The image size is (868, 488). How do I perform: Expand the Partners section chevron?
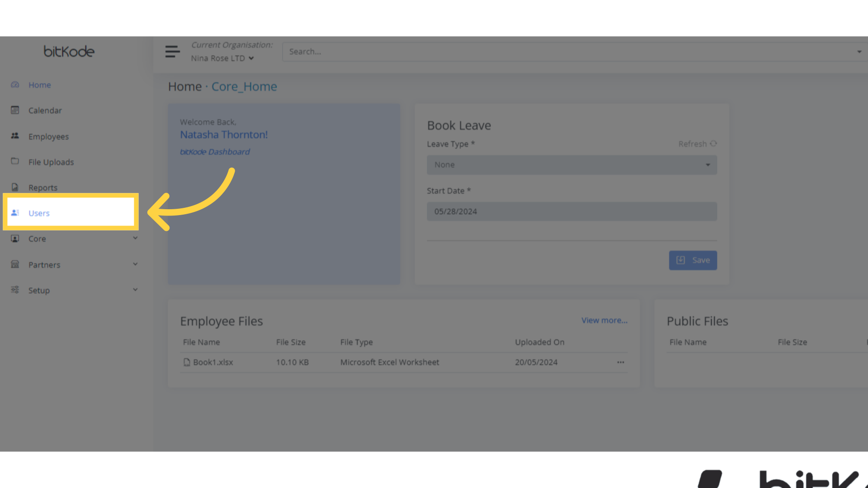135,264
